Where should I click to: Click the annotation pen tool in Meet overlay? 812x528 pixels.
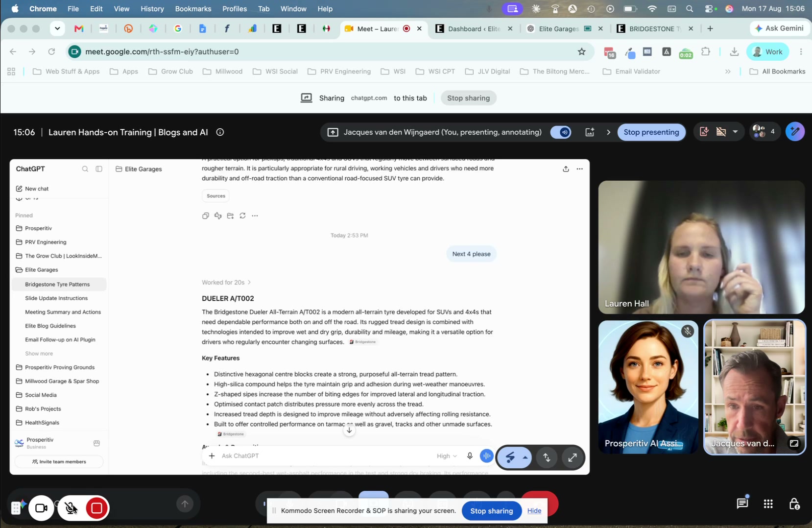(510, 457)
